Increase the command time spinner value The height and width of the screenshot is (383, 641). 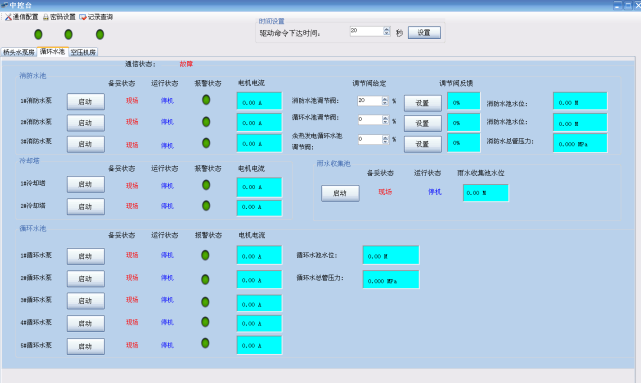coord(387,29)
